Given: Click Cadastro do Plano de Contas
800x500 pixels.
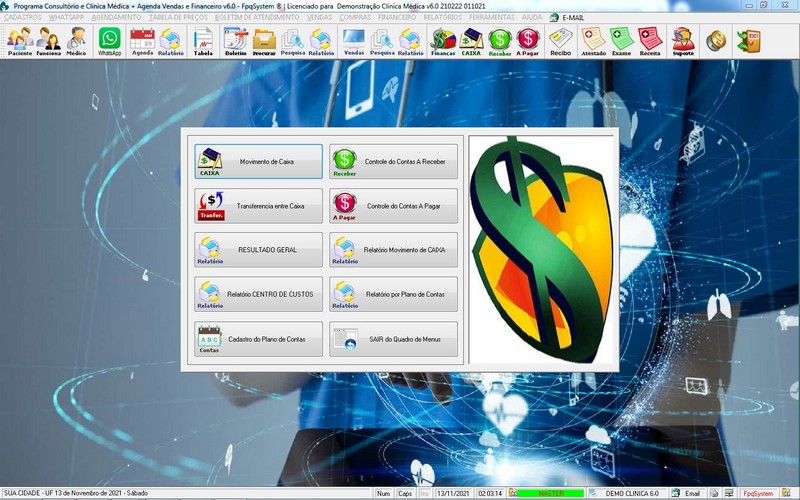Looking at the screenshot, I should click(x=259, y=339).
